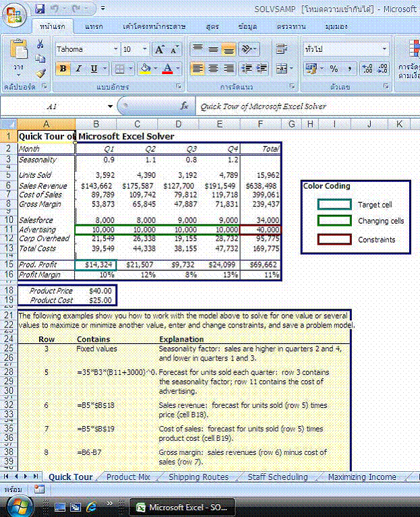Viewport: 420px width, 517px height.
Task: Toggle Underline formatting
Action: click(94, 69)
